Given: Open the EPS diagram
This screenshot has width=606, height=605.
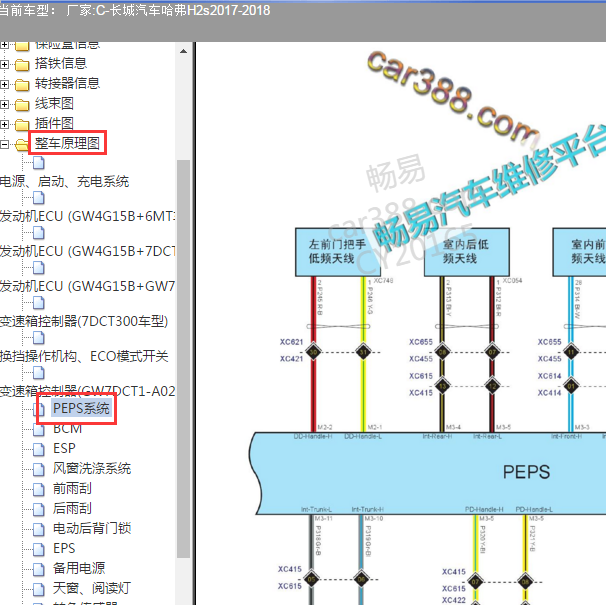Looking at the screenshot, I should 64,548.
